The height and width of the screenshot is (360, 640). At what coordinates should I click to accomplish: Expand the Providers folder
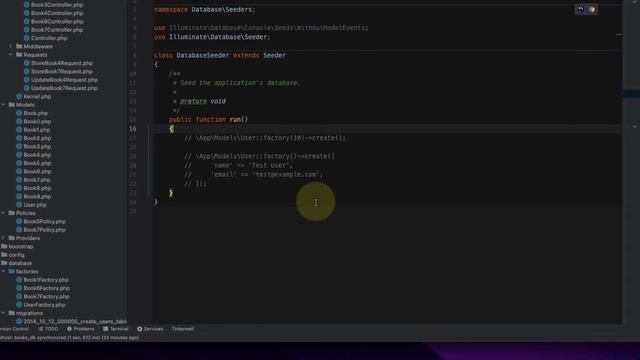[3, 238]
